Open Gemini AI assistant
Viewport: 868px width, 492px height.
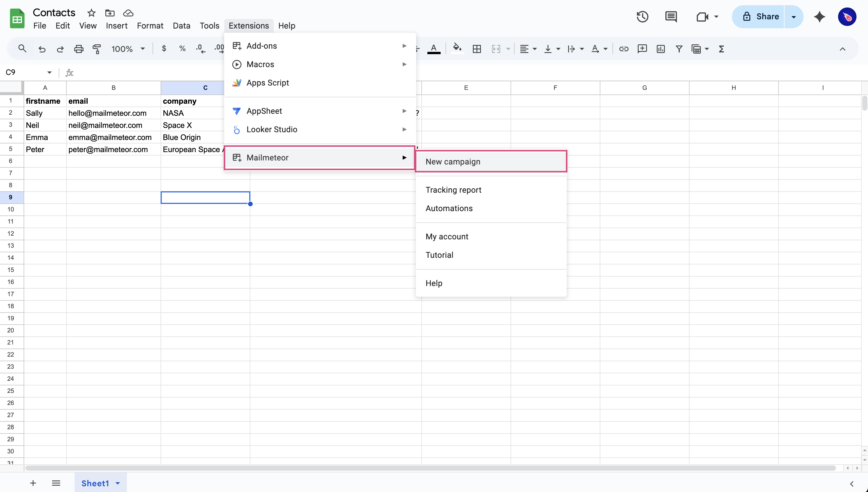(x=820, y=16)
